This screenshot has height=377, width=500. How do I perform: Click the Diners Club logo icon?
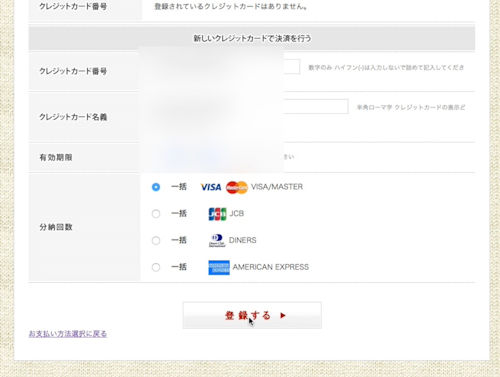tap(217, 241)
